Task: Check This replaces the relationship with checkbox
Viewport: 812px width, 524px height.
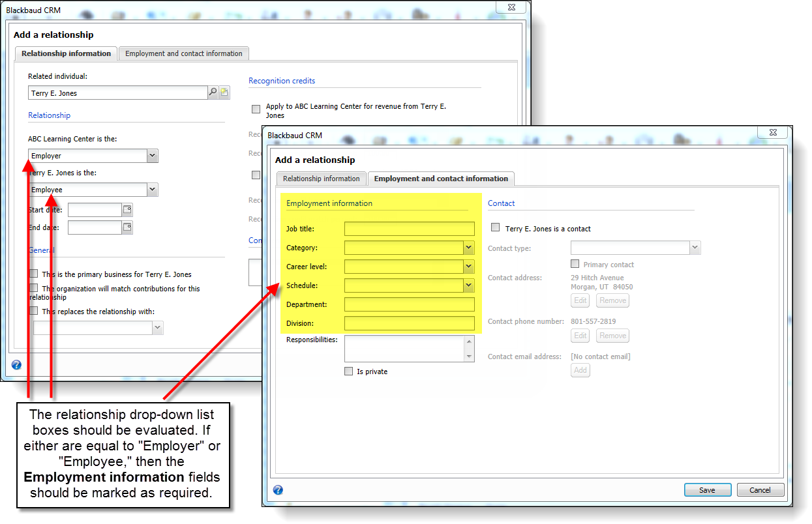Action: (x=33, y=311)
